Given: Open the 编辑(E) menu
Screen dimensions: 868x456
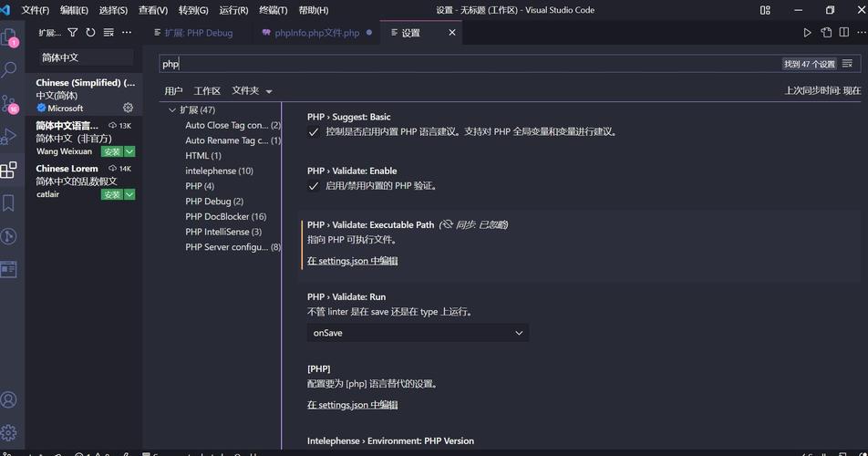Looking at the screenshot, I should tap(74, 10).
